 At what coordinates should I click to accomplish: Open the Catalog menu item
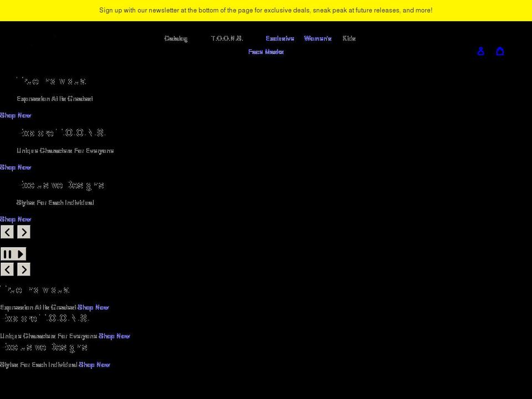point(176,38)
